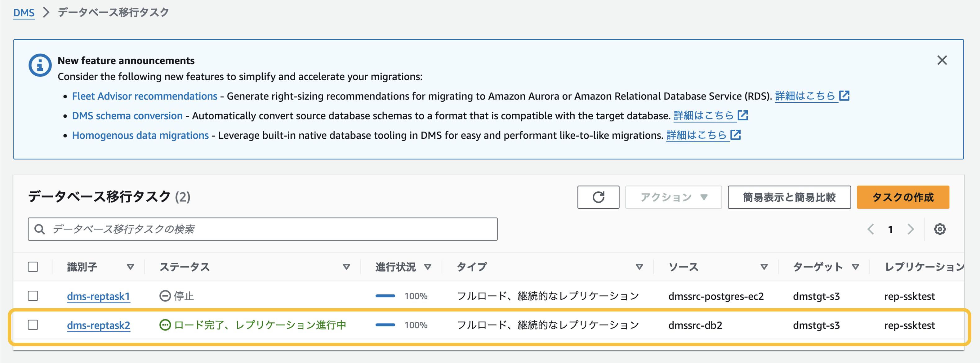
Task: Click the dms-reptask2 progress bar
Action: coord(385,325)
